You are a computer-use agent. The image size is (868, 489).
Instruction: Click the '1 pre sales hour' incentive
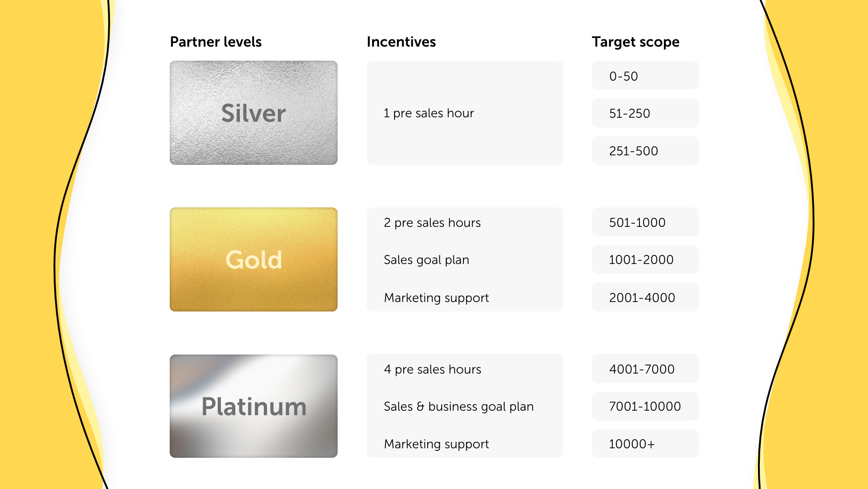pyautogui.click(x=429, y=113)
